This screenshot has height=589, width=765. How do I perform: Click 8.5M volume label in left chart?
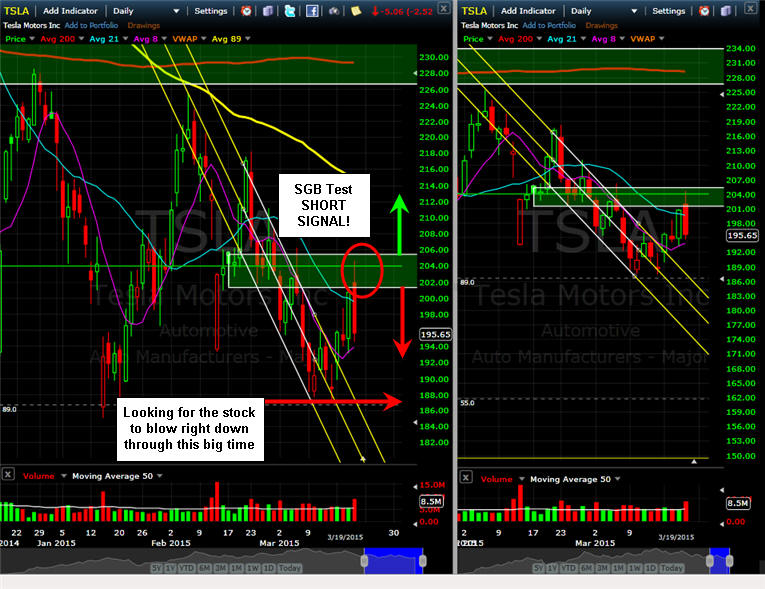(x=431, y=501)
